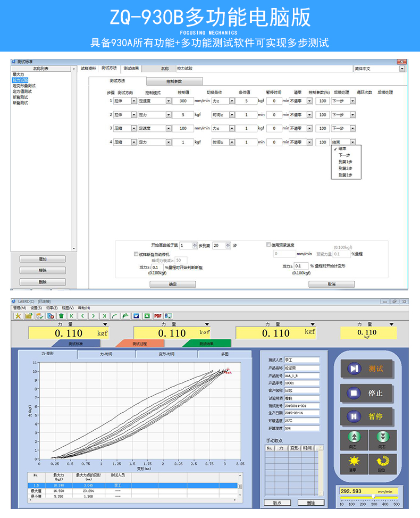Viewport: 420px width, 518px height.
Task: Pause the test with 暂停 button
Action: click(x=367, y=417)
